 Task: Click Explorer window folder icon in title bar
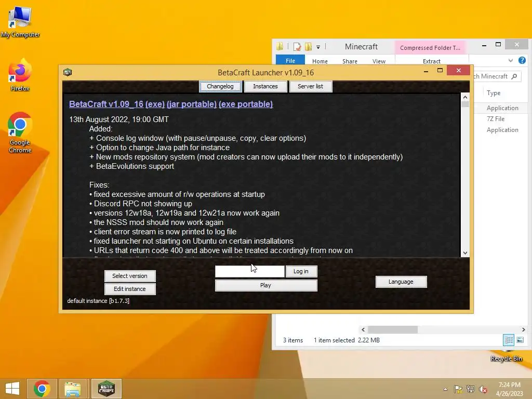click(x=280, y=46)
